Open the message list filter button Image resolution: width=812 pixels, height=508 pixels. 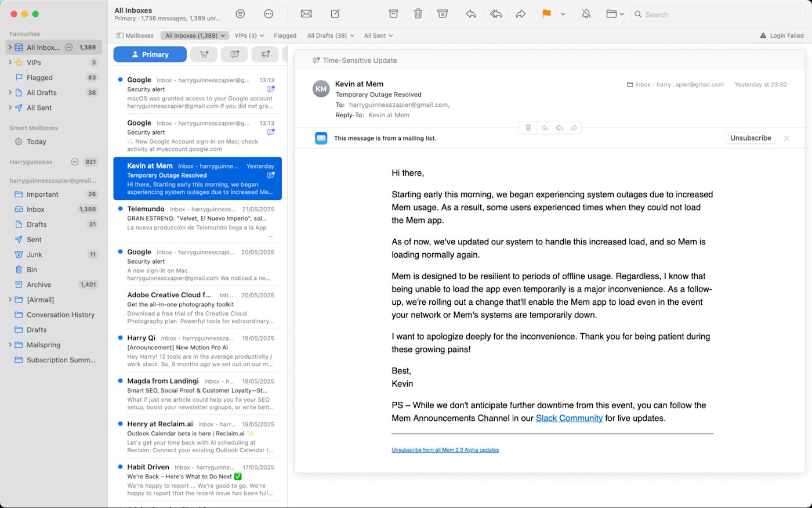click(240, 14)
